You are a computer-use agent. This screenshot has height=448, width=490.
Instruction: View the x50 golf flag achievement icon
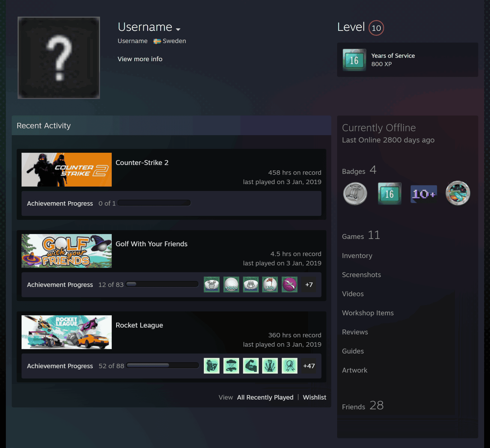pos(270,285)
